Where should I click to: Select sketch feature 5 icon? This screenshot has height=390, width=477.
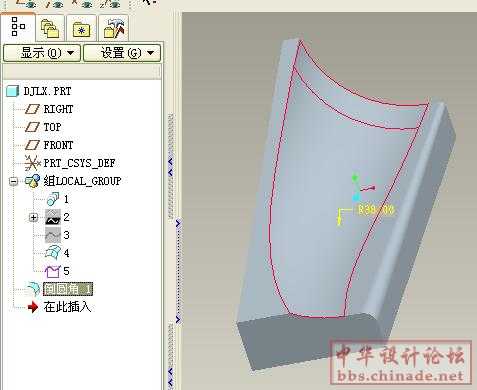pos(53,271)
